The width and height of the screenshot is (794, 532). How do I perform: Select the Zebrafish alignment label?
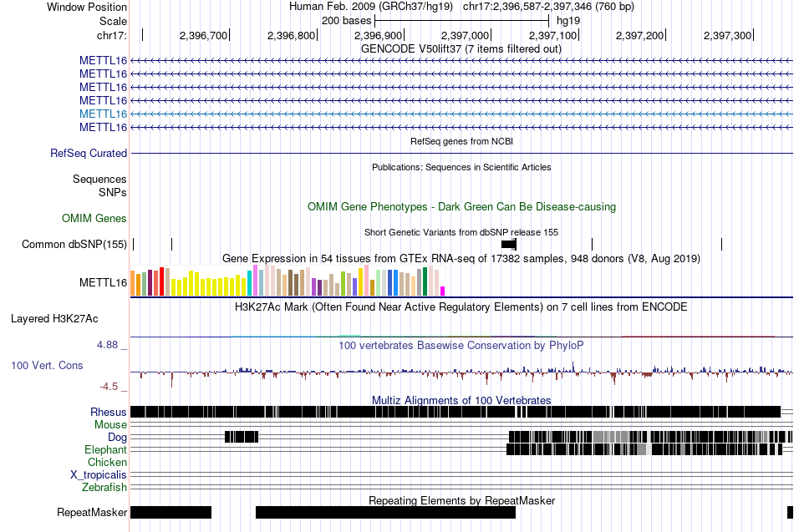[104, 488]
